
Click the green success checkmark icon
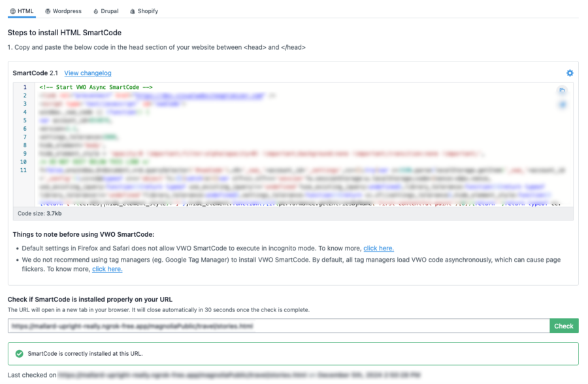pyautogui.click(x=19, y=353)
